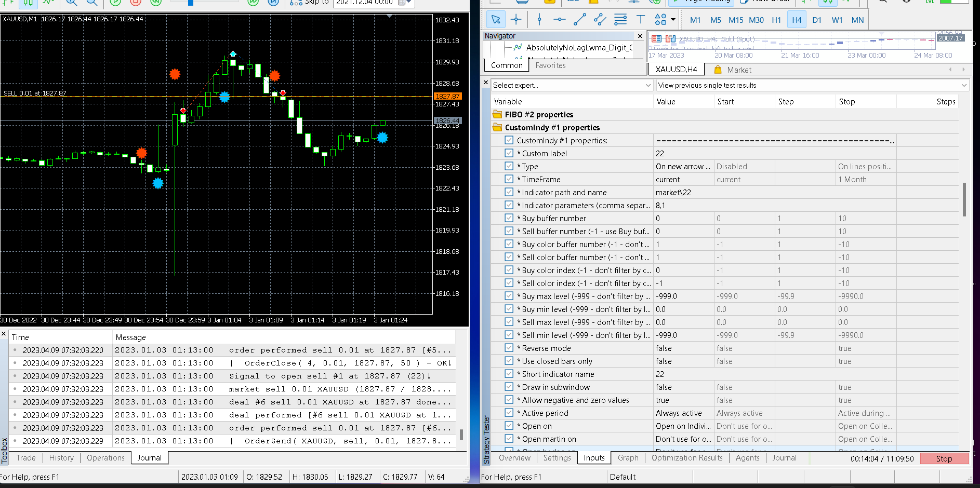
Task: Switch chart timeframe to M5
Action: click(x=716, y=20)
